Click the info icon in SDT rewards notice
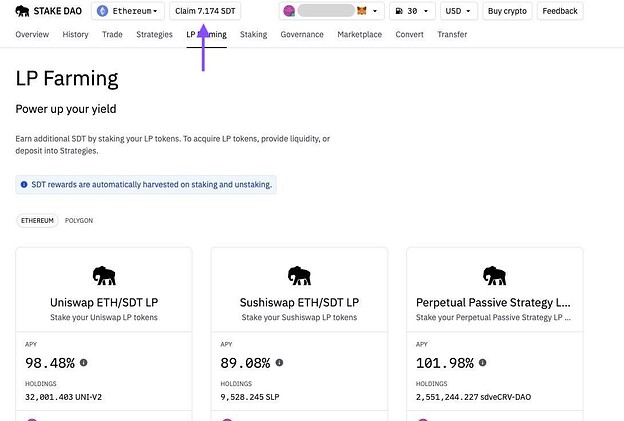 tap(24, 184)
